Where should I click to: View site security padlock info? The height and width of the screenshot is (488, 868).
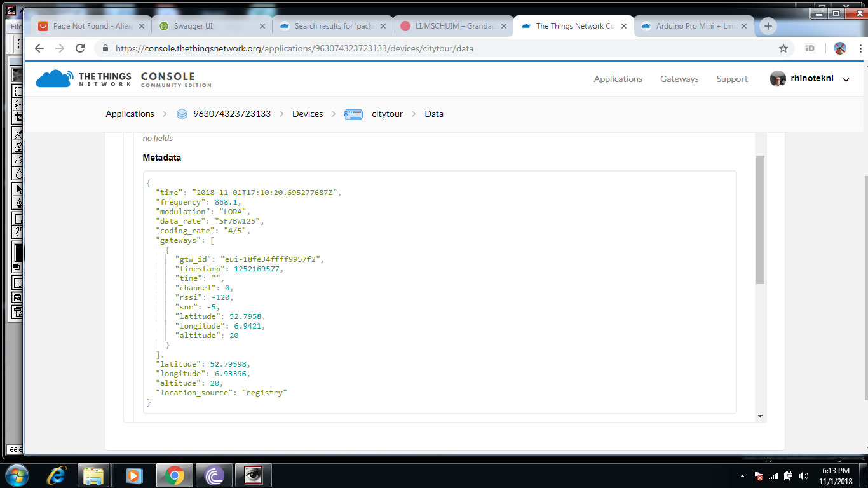[105, 48]
